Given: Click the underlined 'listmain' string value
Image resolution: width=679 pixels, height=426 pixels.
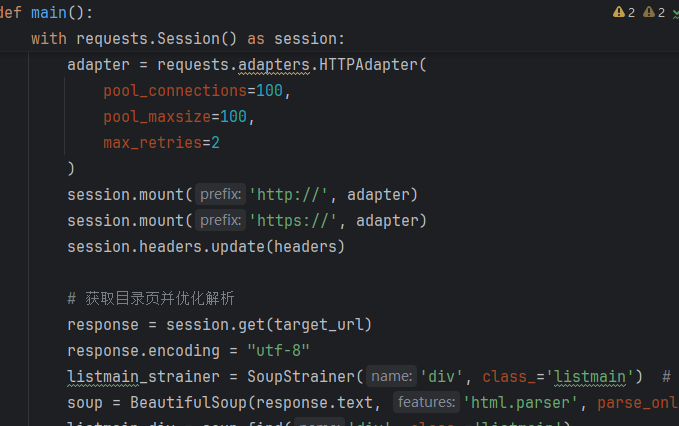Looking at the screenshot, I should [x=590, y=377].
